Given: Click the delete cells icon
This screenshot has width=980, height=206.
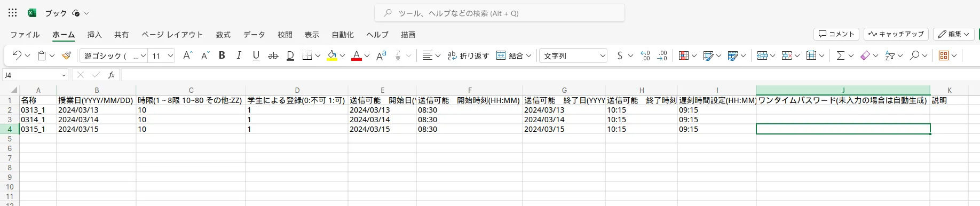Looking at the screenshot, I should [787, 56].
